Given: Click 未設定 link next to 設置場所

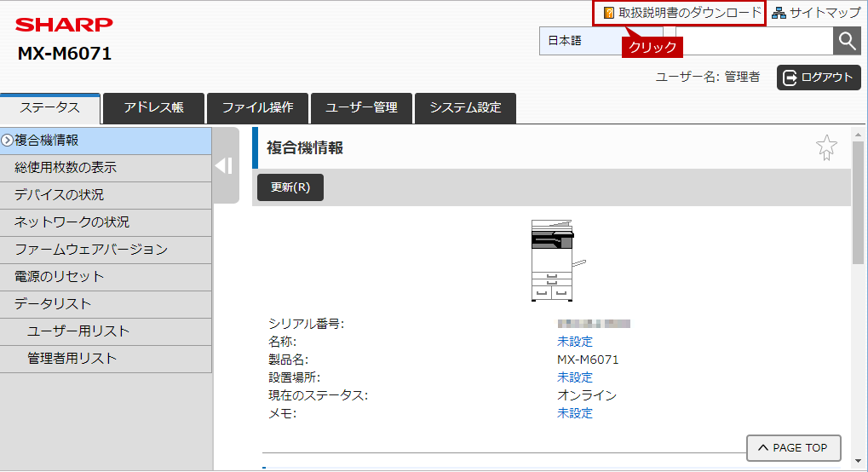Looking at the screenshot, I should (x=575, y=377).
